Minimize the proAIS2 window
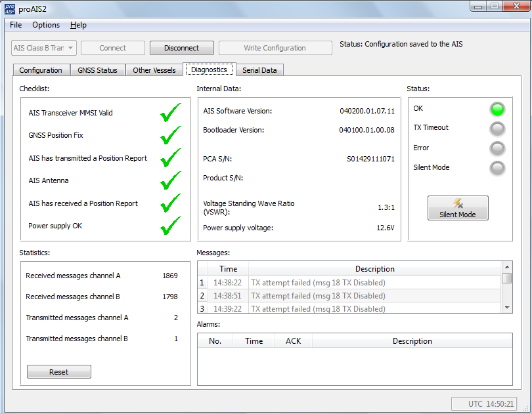This screenshot has height=414, width=532. click(478, 7)
